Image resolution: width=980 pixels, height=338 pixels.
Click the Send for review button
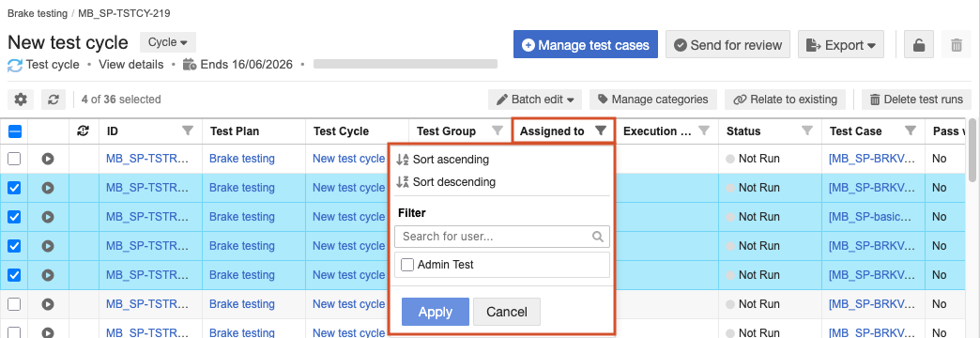(x=727, y=45)
